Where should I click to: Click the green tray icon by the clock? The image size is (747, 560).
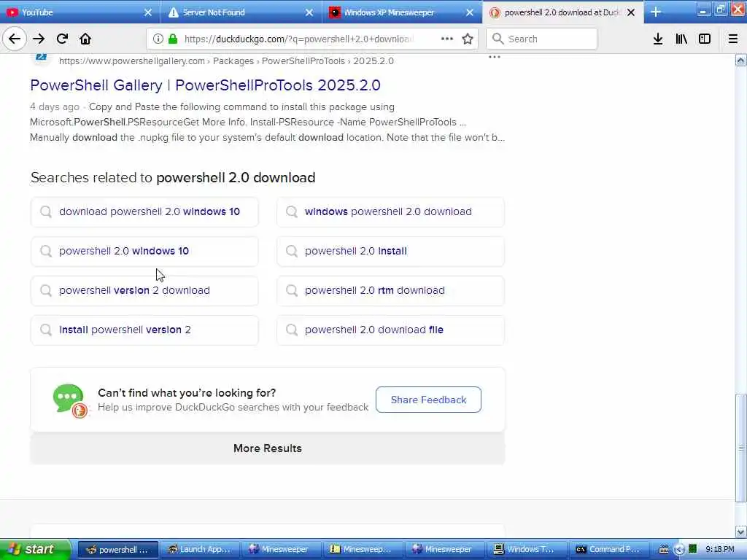pos(693,549)
